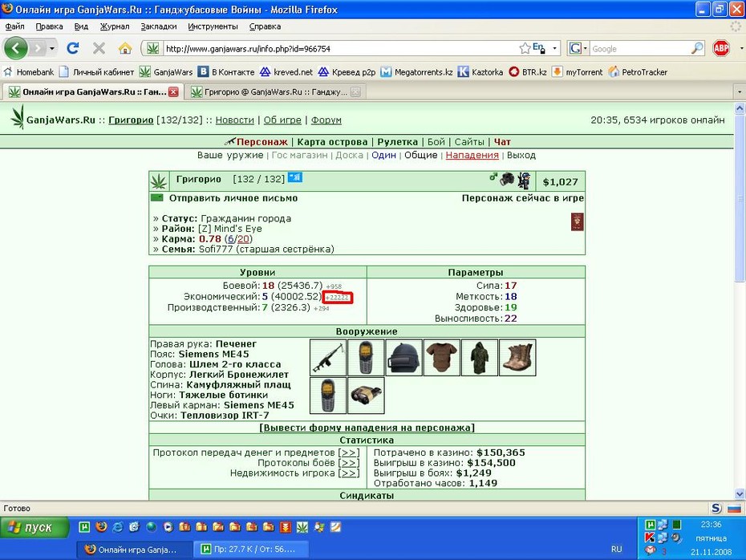746x560 pixels.
Task: Close the Онлайн игра GanjaWars.Ru tab
Action: (173, 91)
